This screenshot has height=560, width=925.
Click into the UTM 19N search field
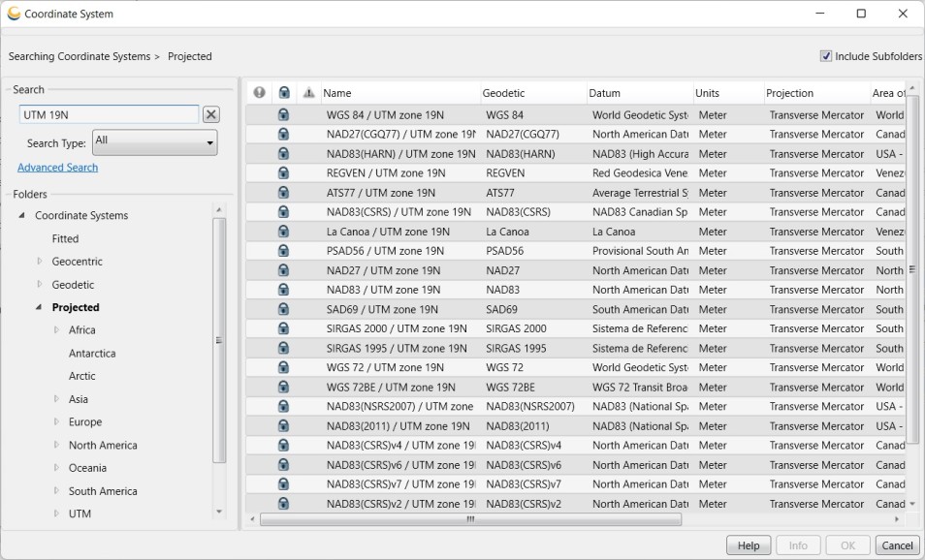110,115
